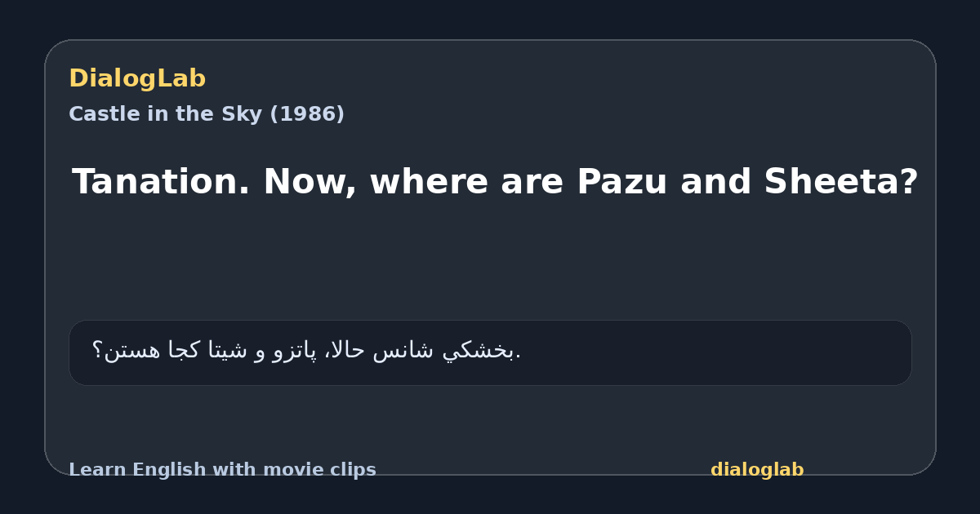Click the DialogLab logo title

point(137,79)
